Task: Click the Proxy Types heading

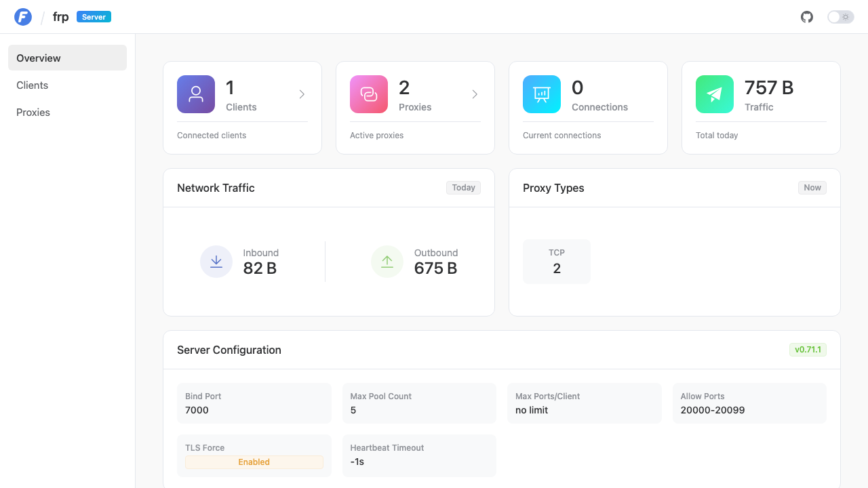Action: [x=553, y=188]
